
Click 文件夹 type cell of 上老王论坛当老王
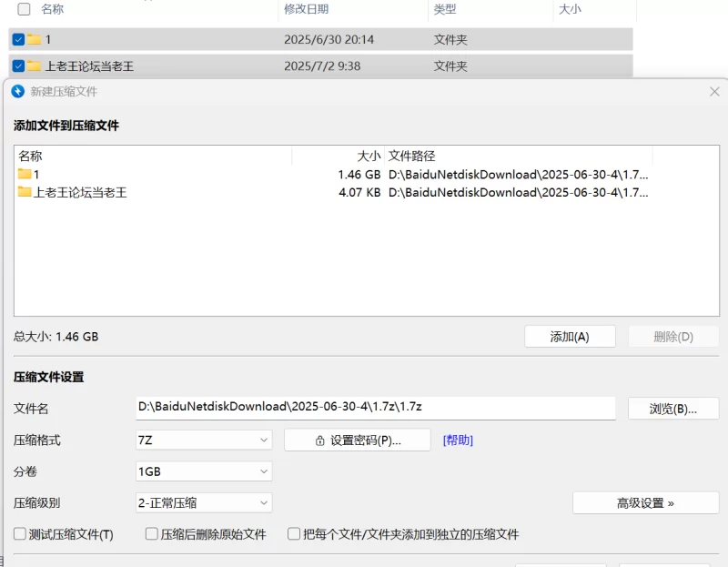tap(450, 66)
